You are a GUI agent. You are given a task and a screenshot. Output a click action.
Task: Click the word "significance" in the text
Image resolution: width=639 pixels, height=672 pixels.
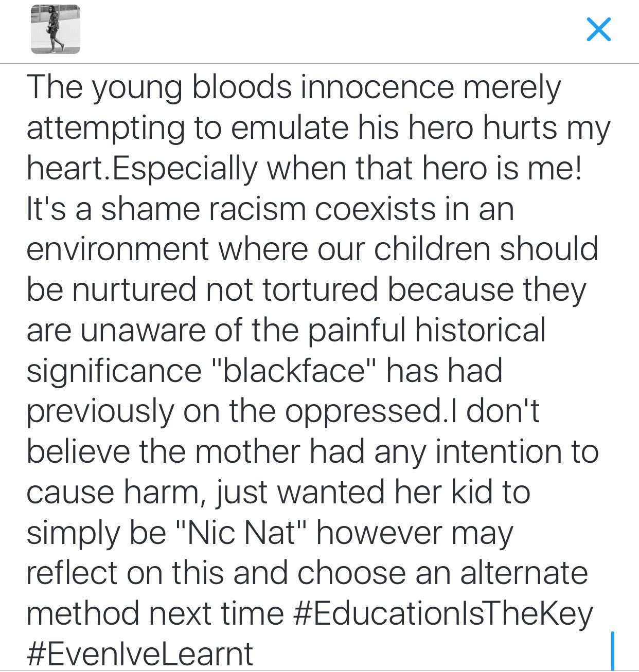tap(114, 371)
